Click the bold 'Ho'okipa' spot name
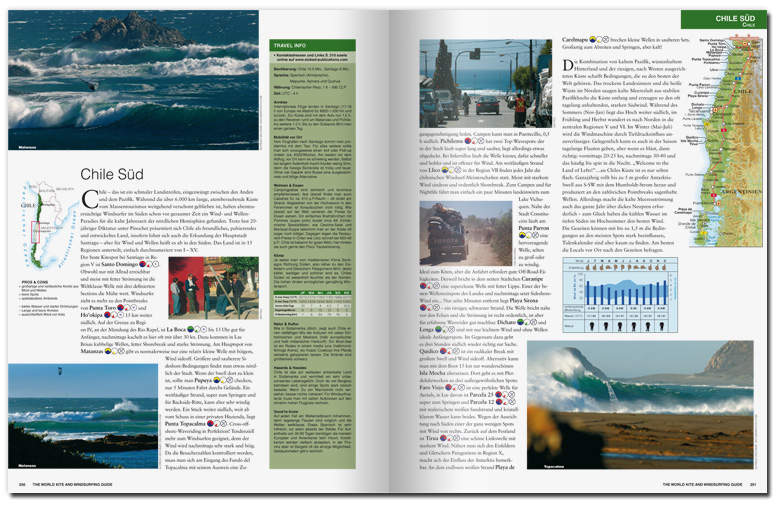 pos(92,315)
